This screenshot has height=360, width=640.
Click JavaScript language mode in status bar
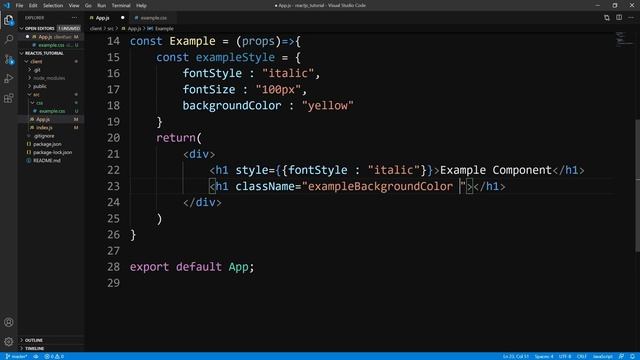click(x=602, y=356)
